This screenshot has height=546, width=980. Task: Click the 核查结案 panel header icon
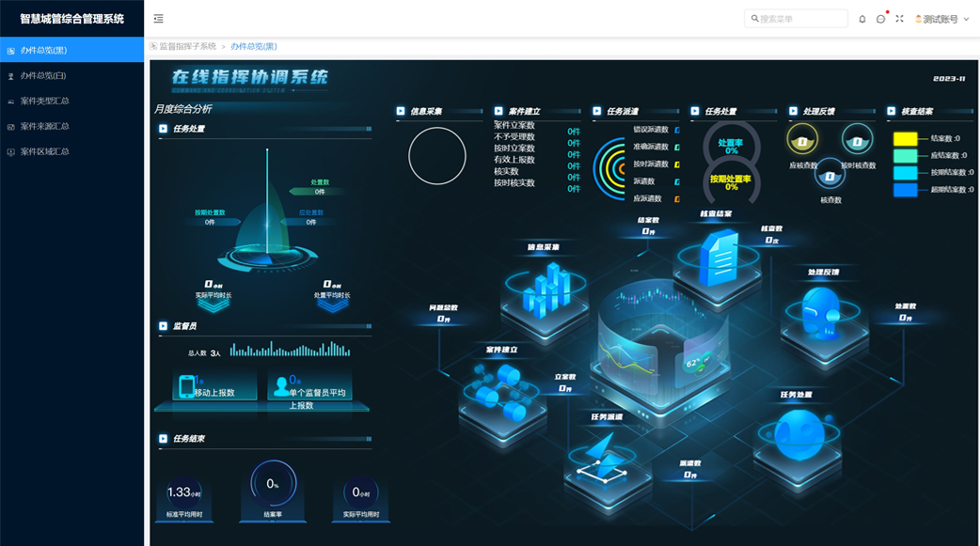[x=890, y=111]
